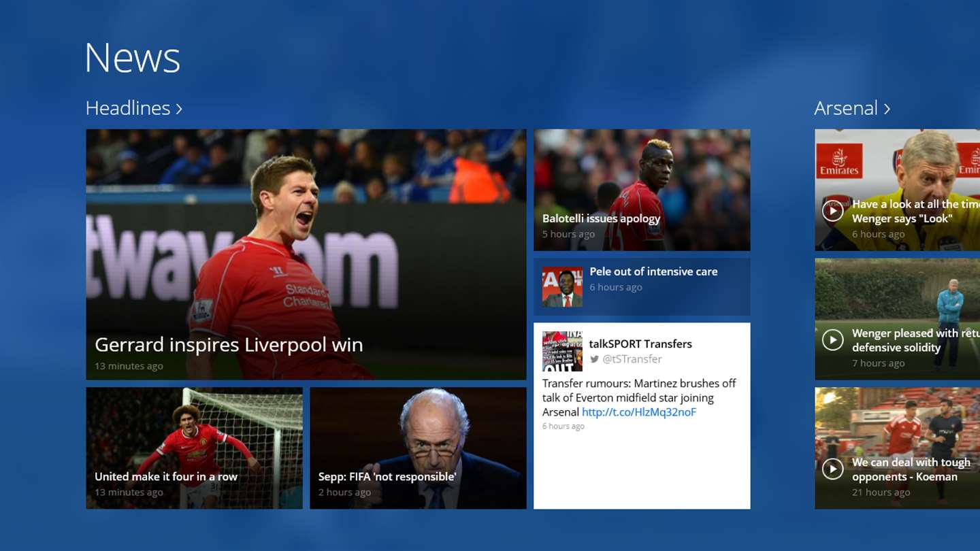Open the talkSPORT Transfers account name
This screenshot has width=980, height=551.
tap(640, 344)
